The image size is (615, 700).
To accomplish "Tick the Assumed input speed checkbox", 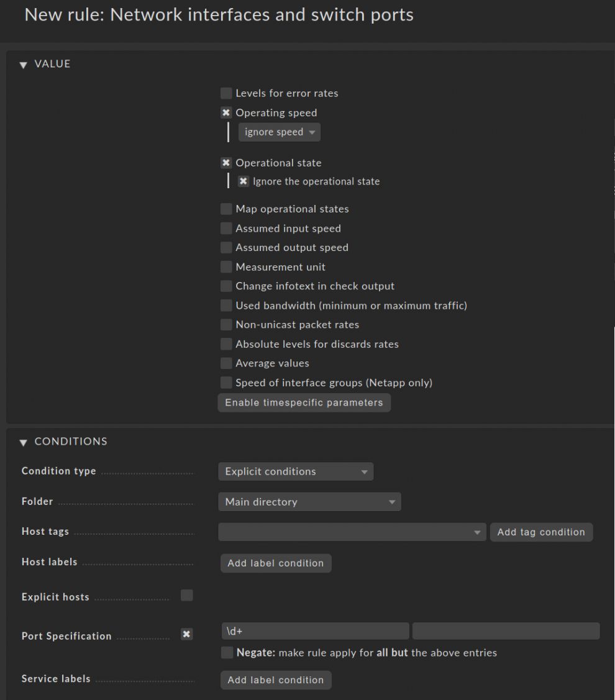I will pyautogui.click(x=226, y=228).
